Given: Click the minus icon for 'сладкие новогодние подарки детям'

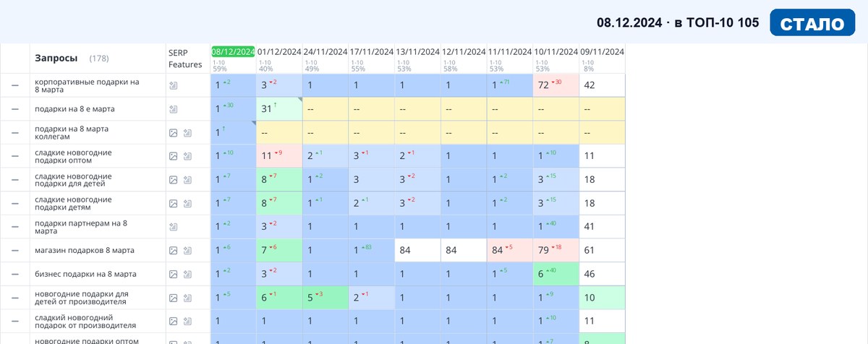Looking at the screenshot, I should (15, 204).
